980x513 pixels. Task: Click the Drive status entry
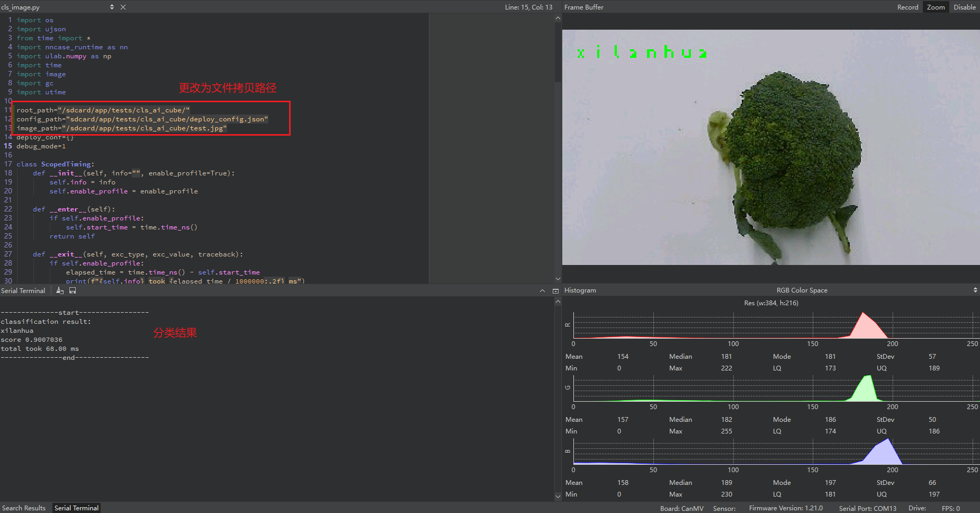[x=917, y=508]
